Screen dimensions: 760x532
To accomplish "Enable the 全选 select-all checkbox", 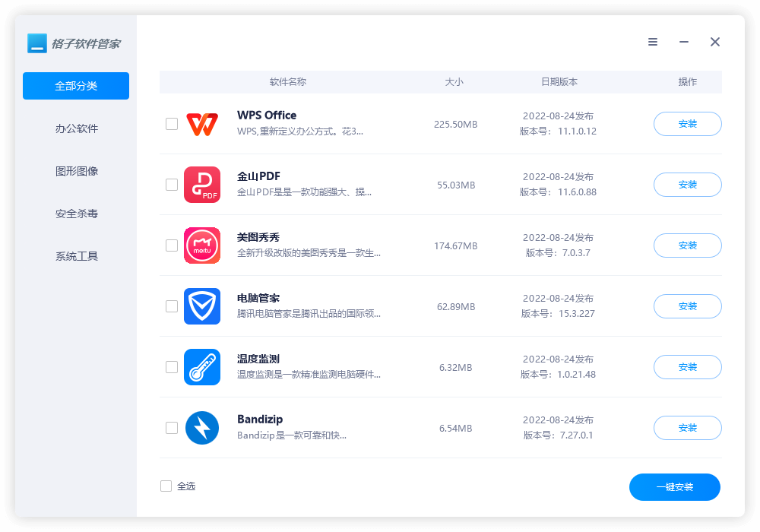I will [x=166, y=486].
